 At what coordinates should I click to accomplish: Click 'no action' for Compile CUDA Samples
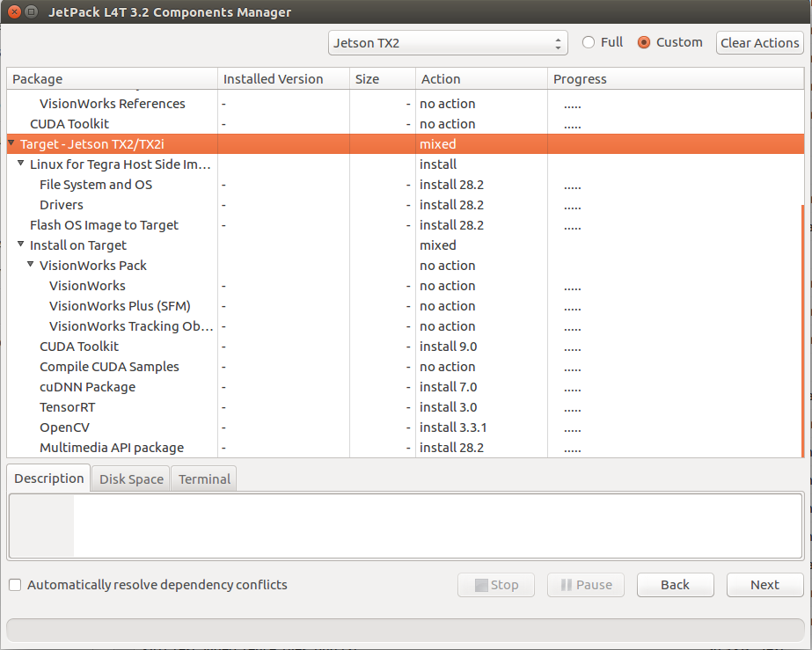click(x=448, y=367)
